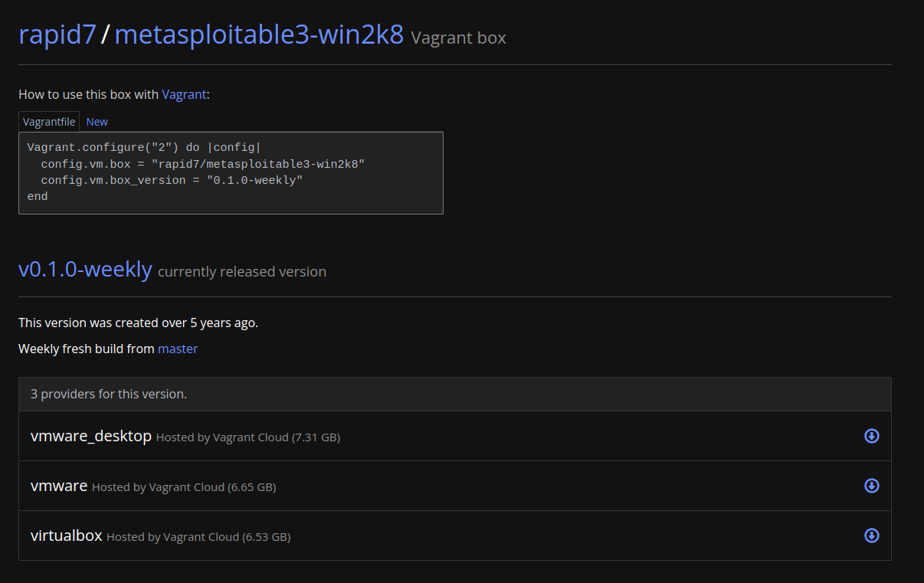Viewport: 924px width, 583px height.
Task: Open the master branch link
Action: coord(178,349)
